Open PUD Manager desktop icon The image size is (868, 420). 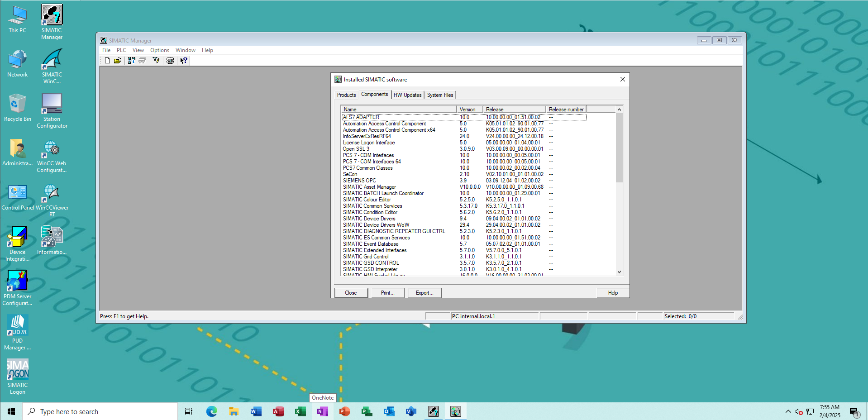pos(18,332)
